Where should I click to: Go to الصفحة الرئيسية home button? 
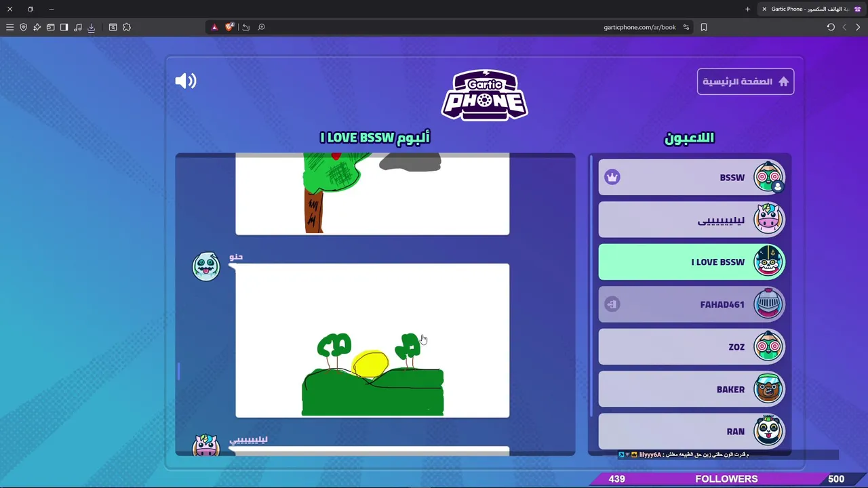point(745,81)
